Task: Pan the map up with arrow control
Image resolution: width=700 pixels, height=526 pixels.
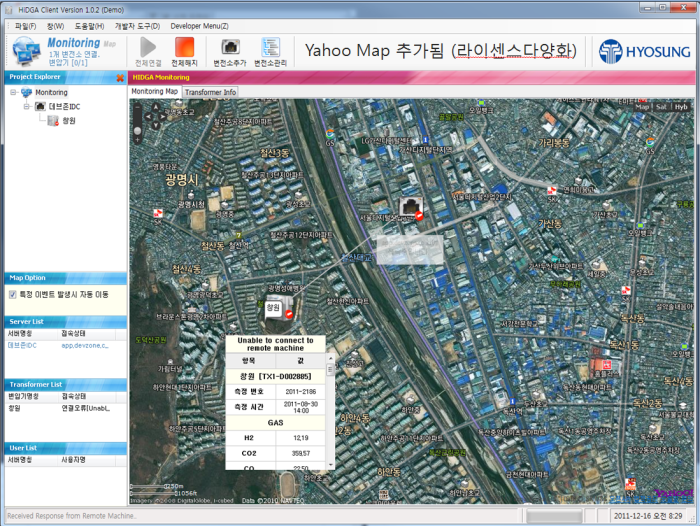Action: [x=155, y=107]
